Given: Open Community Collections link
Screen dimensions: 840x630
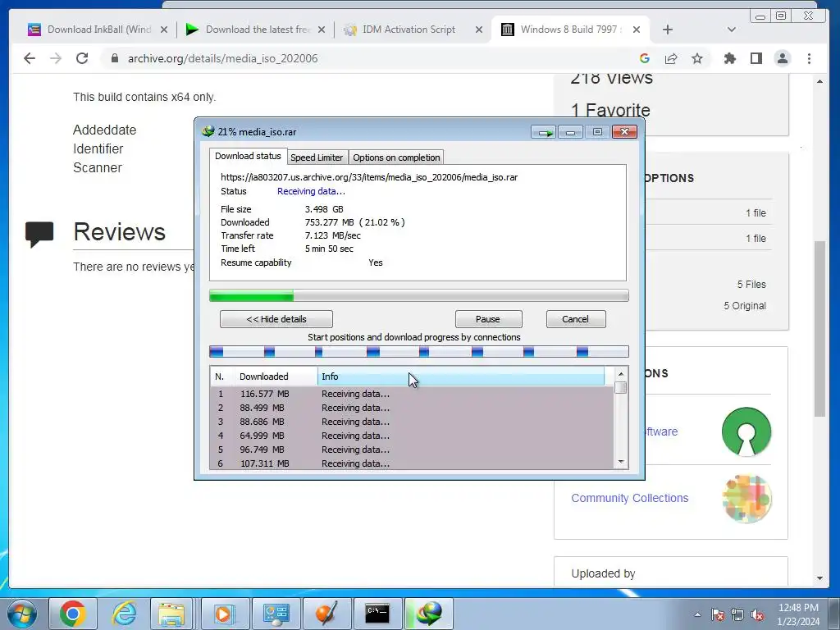Looking at the screenshot, I should (x=629, y=498).
